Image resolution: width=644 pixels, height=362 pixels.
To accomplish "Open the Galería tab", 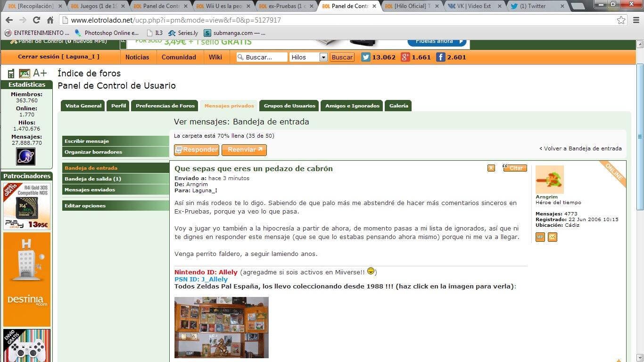I will 398,106.
